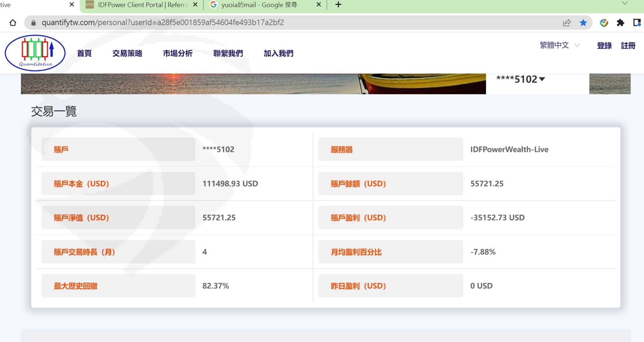644x342 pixels.
Task: Click the lock icon in address bar
Action: pyautogui.click(x=34, y=23)
